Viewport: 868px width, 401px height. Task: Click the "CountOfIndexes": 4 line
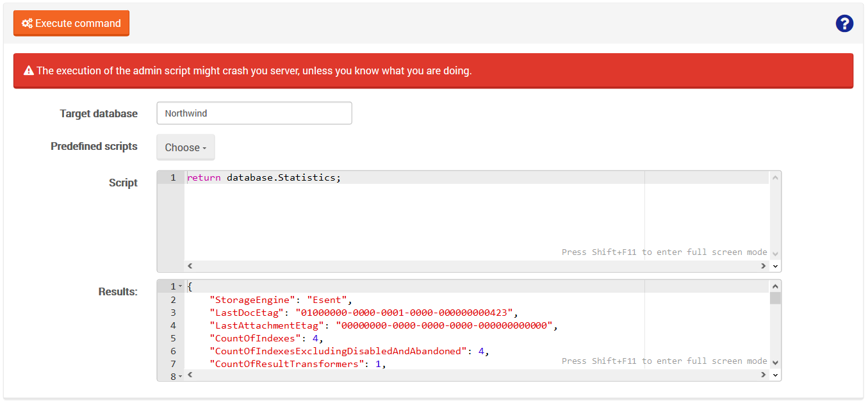pyautogui.click(x=266, y=338)
